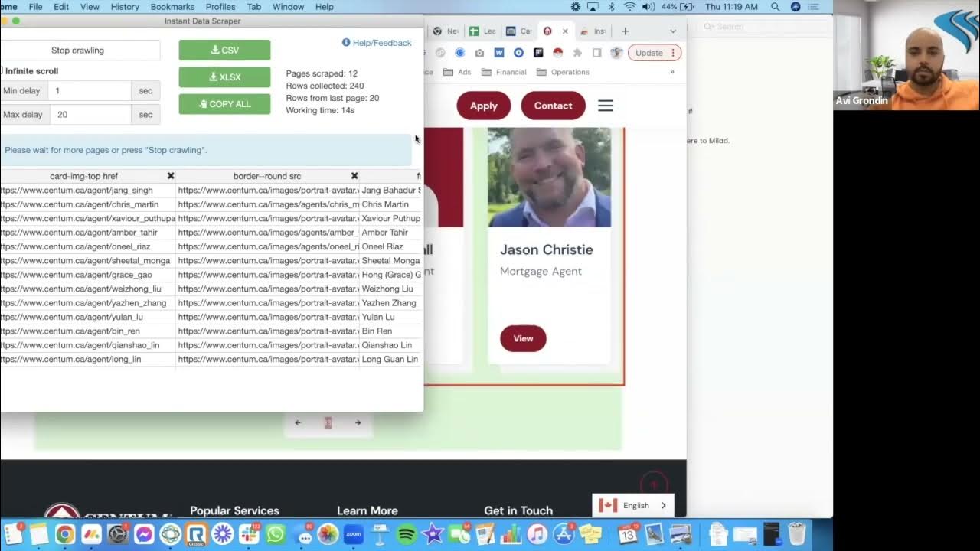
Task: Show more bookmarks with the chevron
Action: (672, 72)
